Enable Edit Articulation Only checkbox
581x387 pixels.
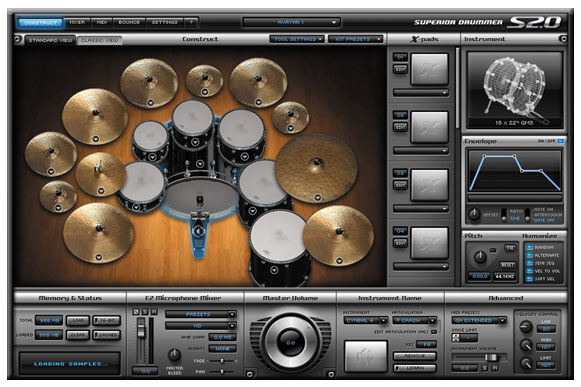434,332
